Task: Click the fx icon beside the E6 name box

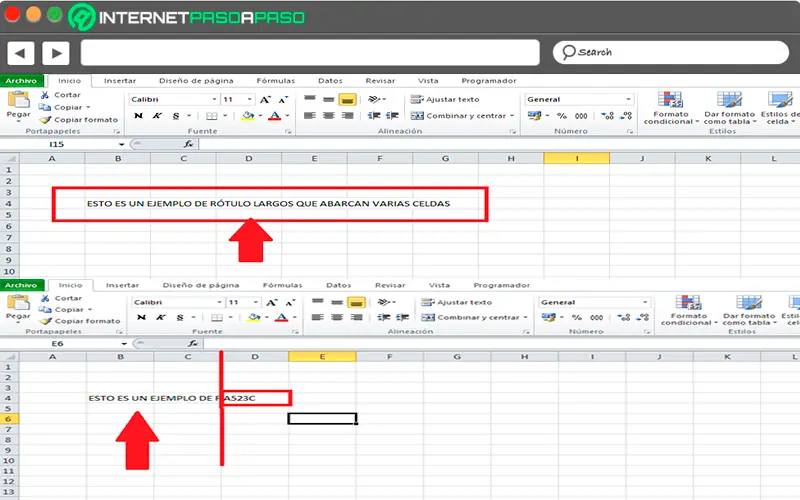Action: pos(193,344)
